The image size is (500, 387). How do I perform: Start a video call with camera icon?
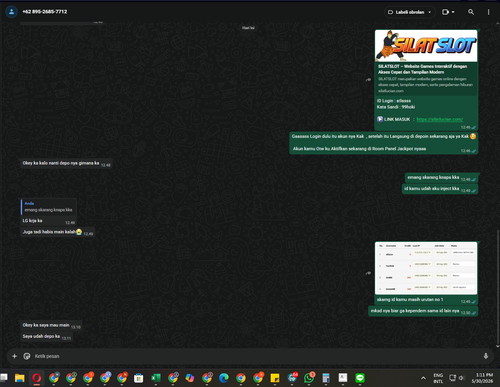click(x=445, y=12)
